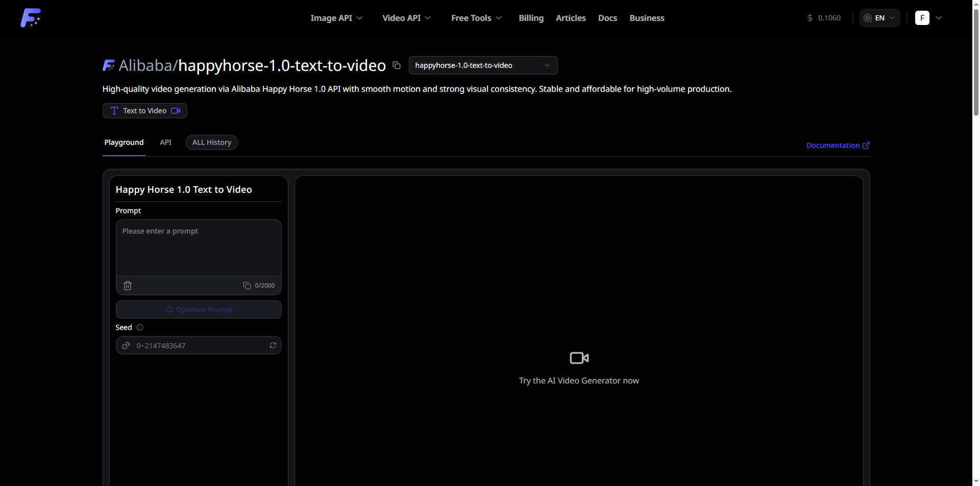Expand the Free Tools menu
980x486 pixels.
click(x=477, y=18)
